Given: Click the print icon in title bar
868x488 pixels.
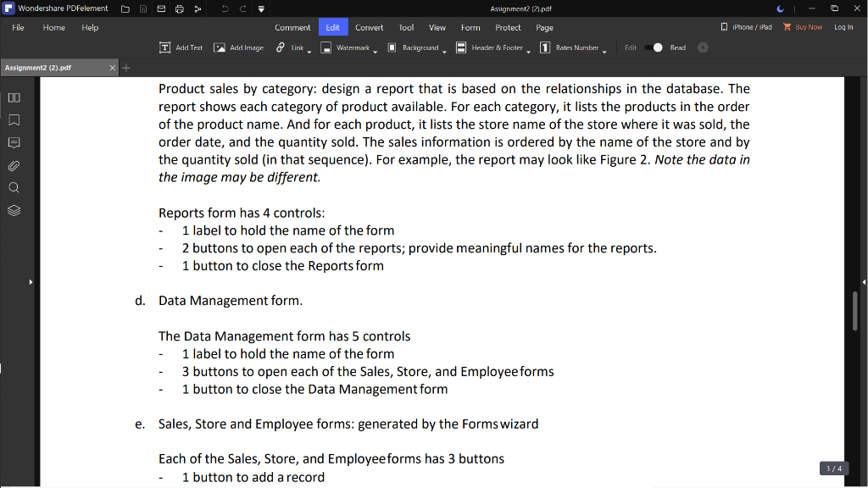Looking at the screenshot, I should [x=180, y=8].
